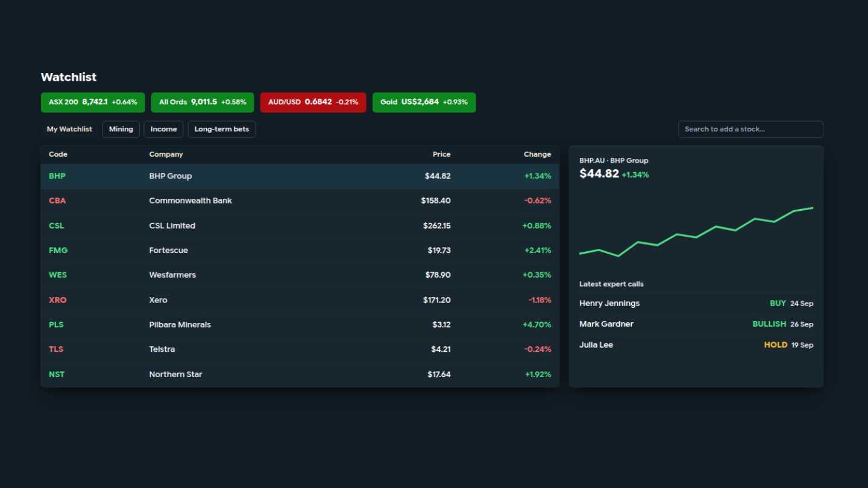Screen dimensions: 868x488
Task: Select the XRO ticker code
Action: [x=58, y=300]
